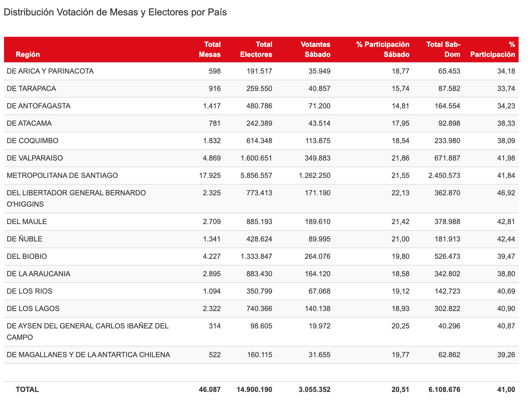Click the Región column header
The image size is (532, 408).
tap(28, 55)
